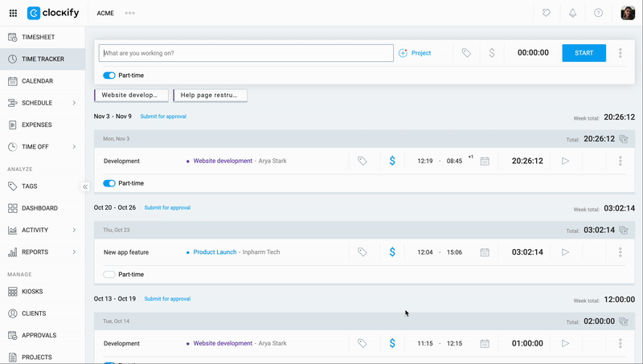Enable Part-time toggle on New app feature entry
643x364 pixels.
coord(109,274)
